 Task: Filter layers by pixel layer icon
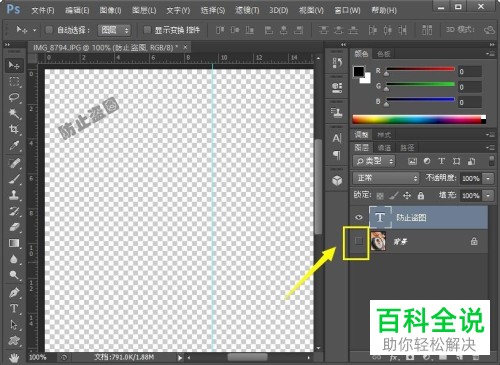(x=412, y=161)
